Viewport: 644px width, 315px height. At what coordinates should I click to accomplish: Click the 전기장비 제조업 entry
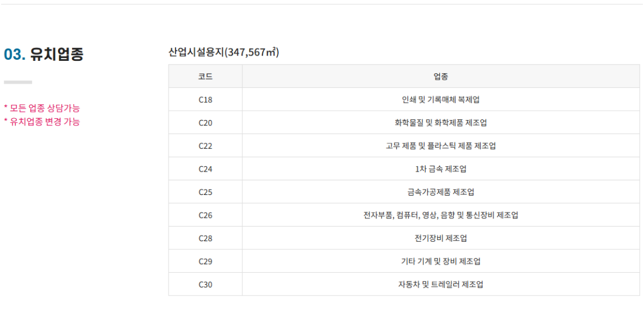point(441,238)
